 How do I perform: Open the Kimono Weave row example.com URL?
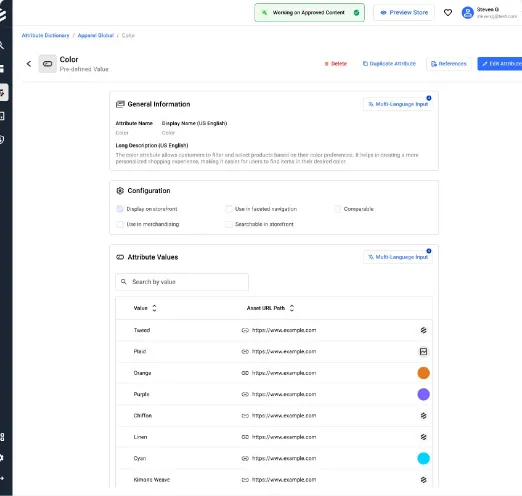[x=284, y=480]
